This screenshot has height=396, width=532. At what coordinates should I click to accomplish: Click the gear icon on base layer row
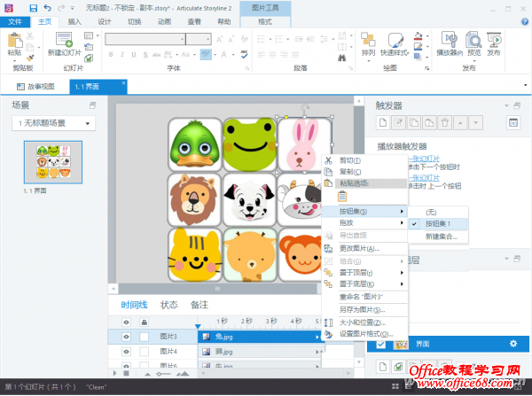pos(513,344)
